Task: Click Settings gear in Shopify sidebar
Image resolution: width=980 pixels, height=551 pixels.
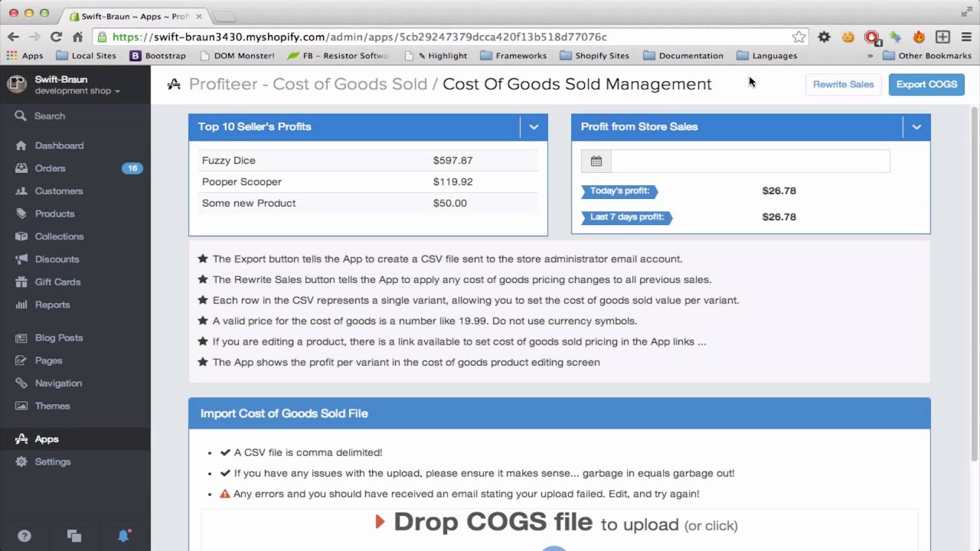Action: pyautogui.click(x=21, y=461)
